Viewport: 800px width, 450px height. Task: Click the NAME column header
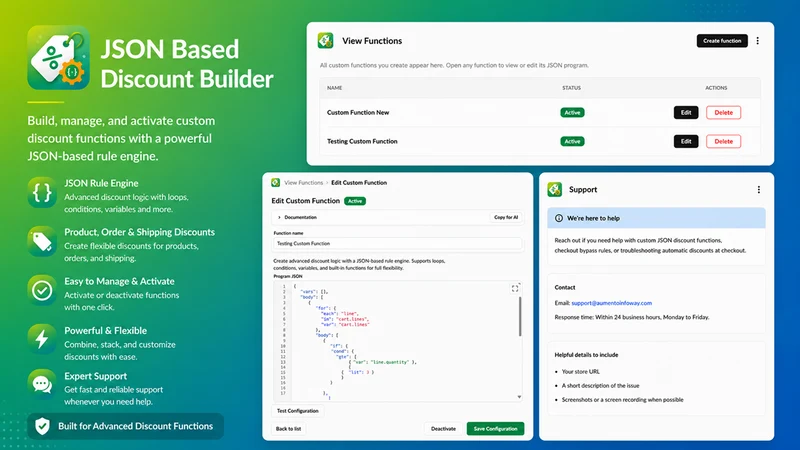click(334, 88)
